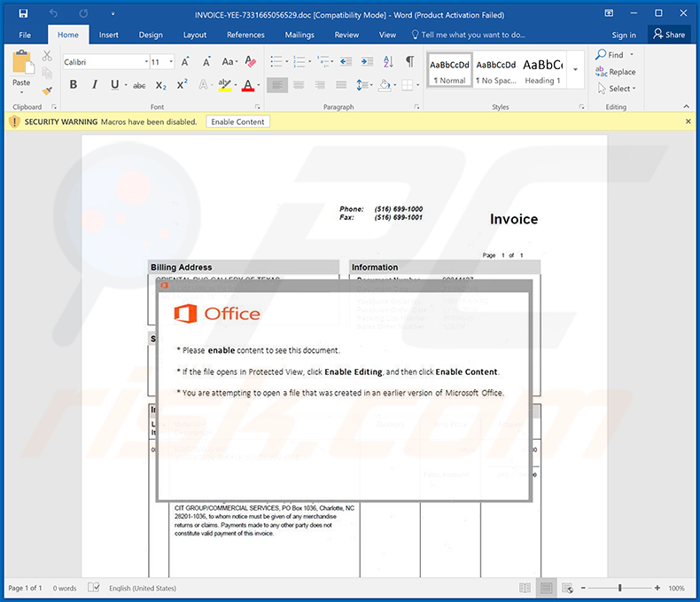Collapse the ribbon with chevron
The width and height of the screenshot is (700, 602).
tap(686, 106)
